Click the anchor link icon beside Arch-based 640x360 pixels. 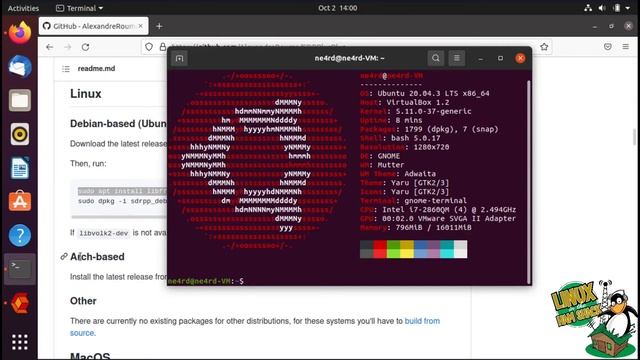(x=64, y=256)
